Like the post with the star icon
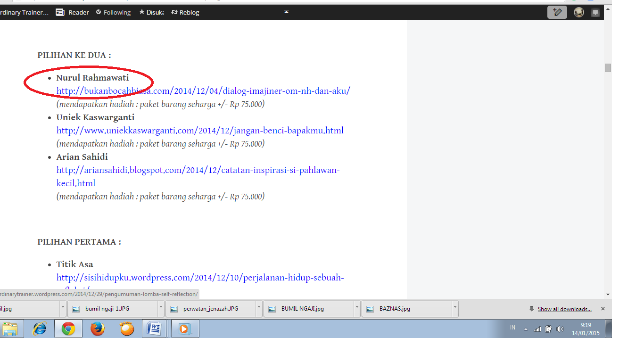 pos(151,12)
